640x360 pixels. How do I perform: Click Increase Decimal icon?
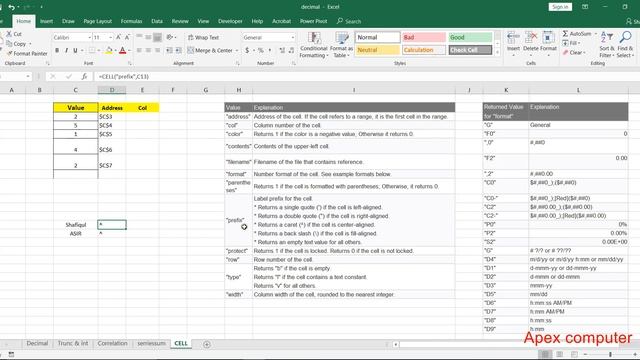click(282, 50)
